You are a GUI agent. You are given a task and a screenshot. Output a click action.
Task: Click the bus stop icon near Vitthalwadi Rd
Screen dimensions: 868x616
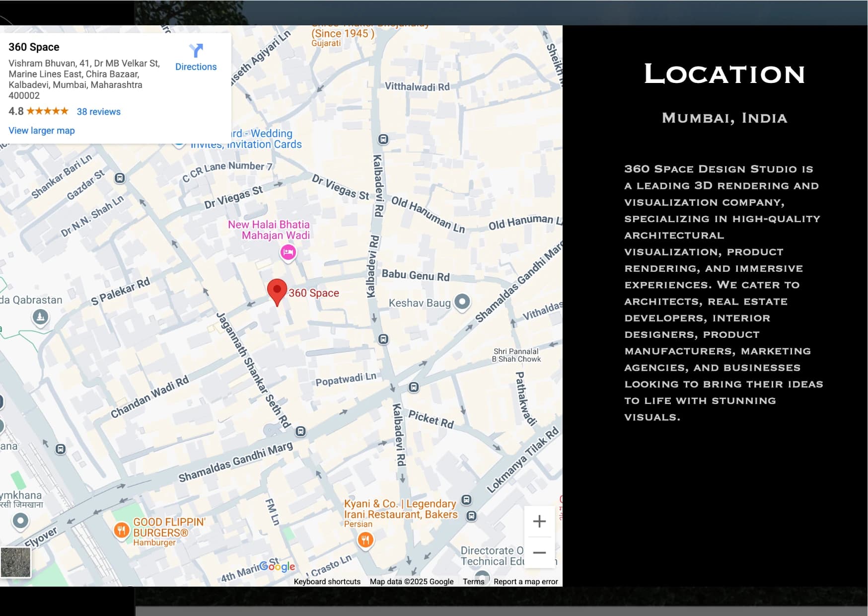pyautogui.click(x=383, y=139)
